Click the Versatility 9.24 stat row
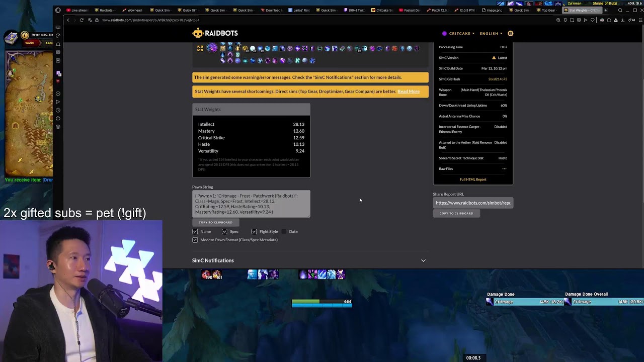644x362 pixels. click(251, 151)
